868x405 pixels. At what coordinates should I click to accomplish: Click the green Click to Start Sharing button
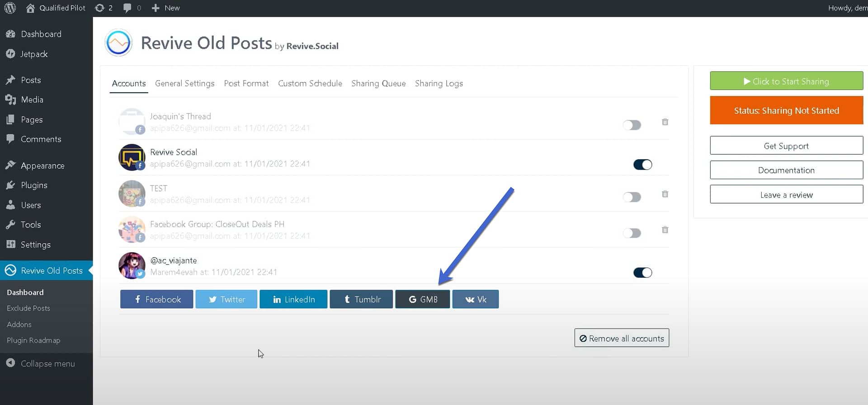(786, 81)
